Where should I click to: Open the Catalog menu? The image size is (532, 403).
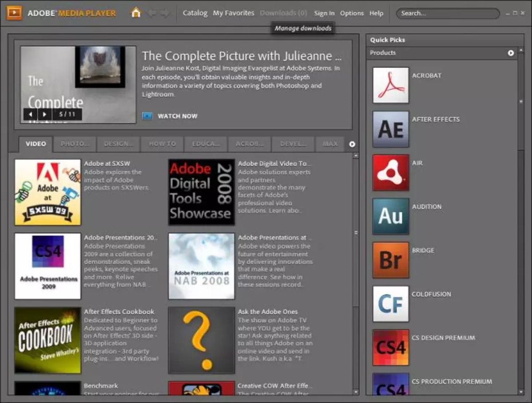click(195, 13)
